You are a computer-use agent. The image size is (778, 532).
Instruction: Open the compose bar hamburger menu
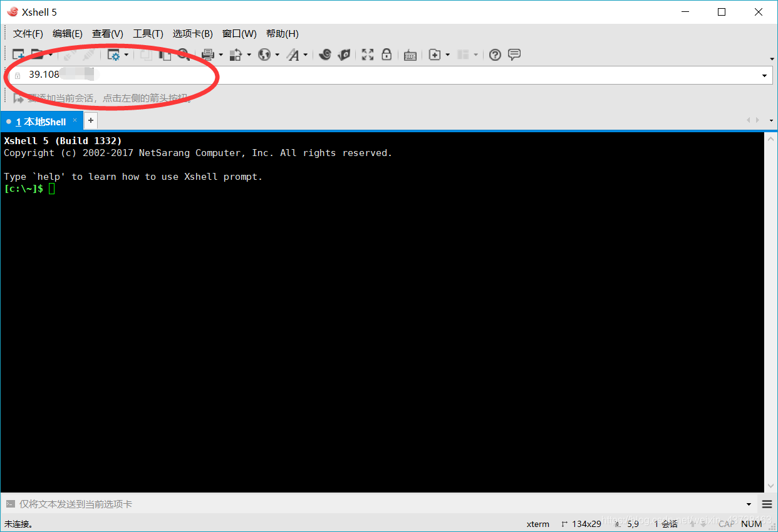pyautogui.click(x=767, y=504)
